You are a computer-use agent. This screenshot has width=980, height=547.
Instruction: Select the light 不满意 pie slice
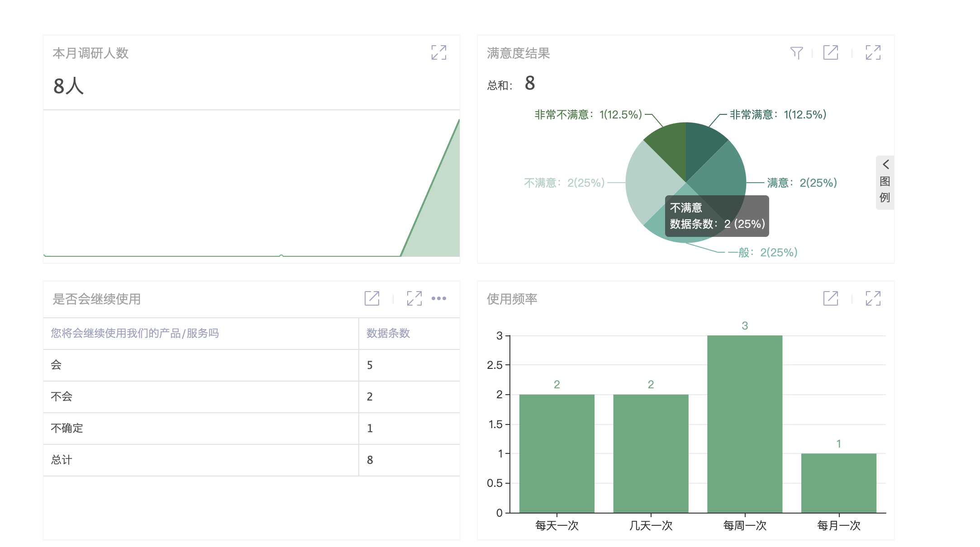pyautogui.click(x=647, y=183)
